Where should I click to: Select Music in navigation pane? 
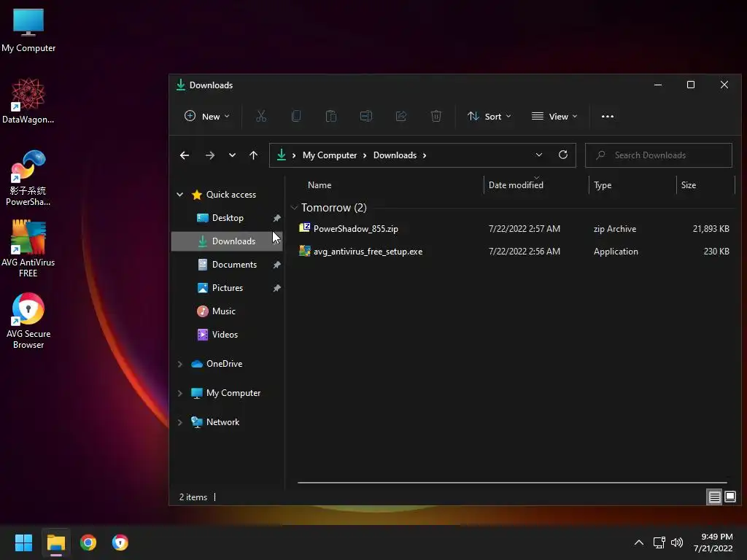[x=217, y=311]
